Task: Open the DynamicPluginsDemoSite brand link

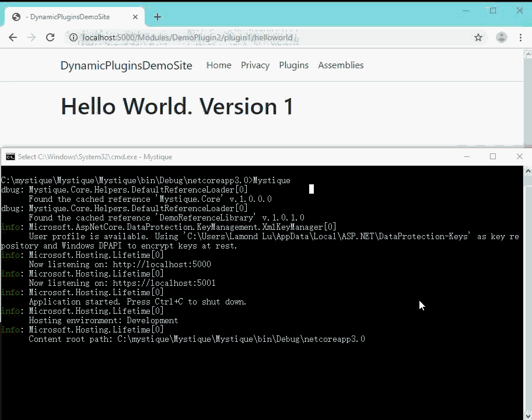Action: tap(126, 65)
